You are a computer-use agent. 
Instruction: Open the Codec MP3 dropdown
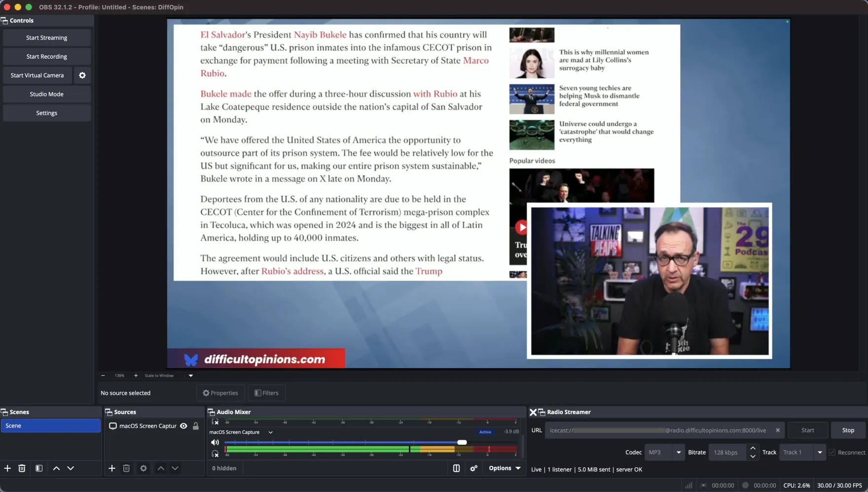[665, 453]
